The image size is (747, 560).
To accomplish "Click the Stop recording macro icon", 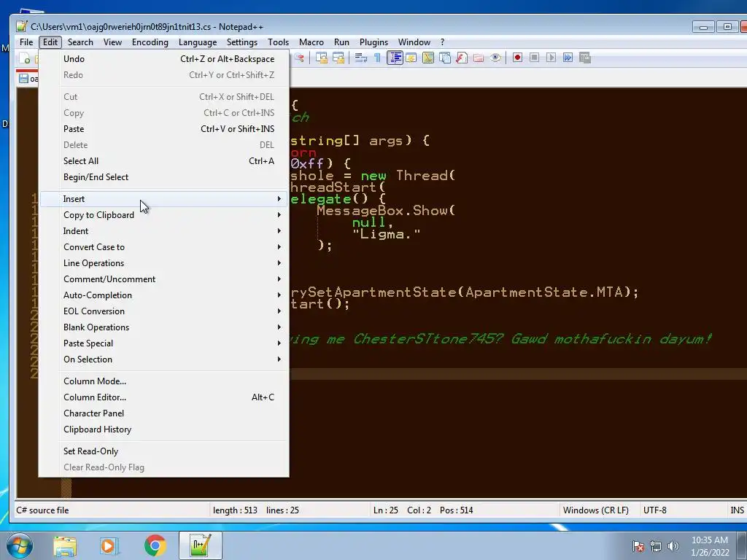I will pos(535,58).
